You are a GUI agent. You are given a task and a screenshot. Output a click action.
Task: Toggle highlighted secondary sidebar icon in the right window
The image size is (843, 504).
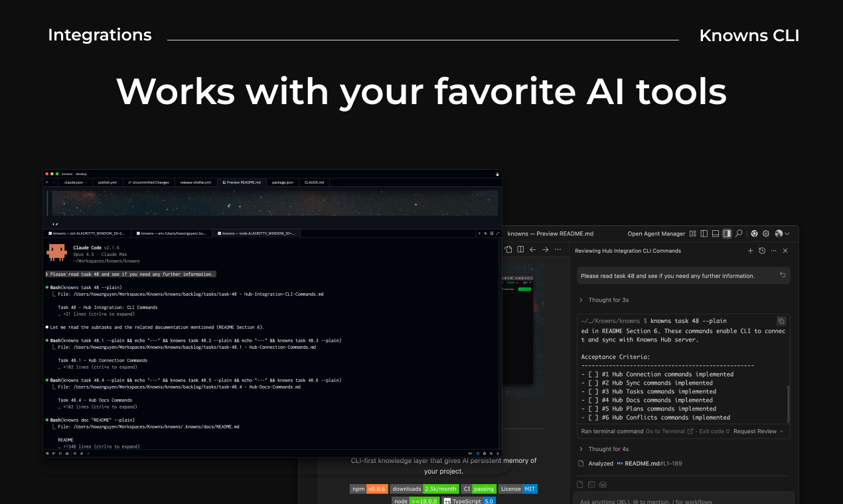click(x=727, y=233)
